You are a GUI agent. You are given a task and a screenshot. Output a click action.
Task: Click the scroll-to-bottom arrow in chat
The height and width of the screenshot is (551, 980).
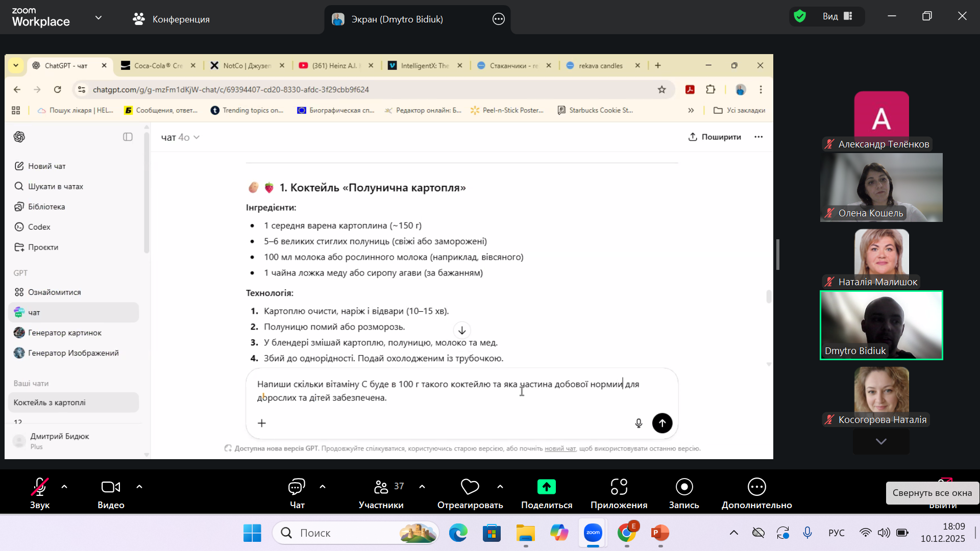tap(462, 331)
